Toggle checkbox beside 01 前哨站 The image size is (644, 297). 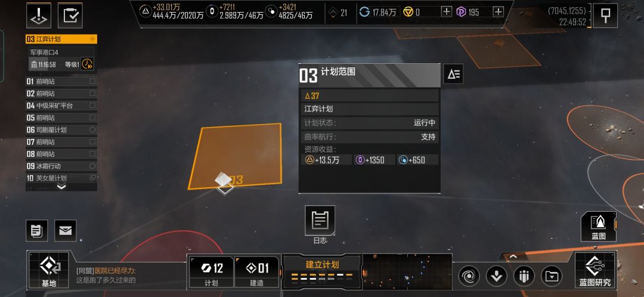tap(92, 81)
